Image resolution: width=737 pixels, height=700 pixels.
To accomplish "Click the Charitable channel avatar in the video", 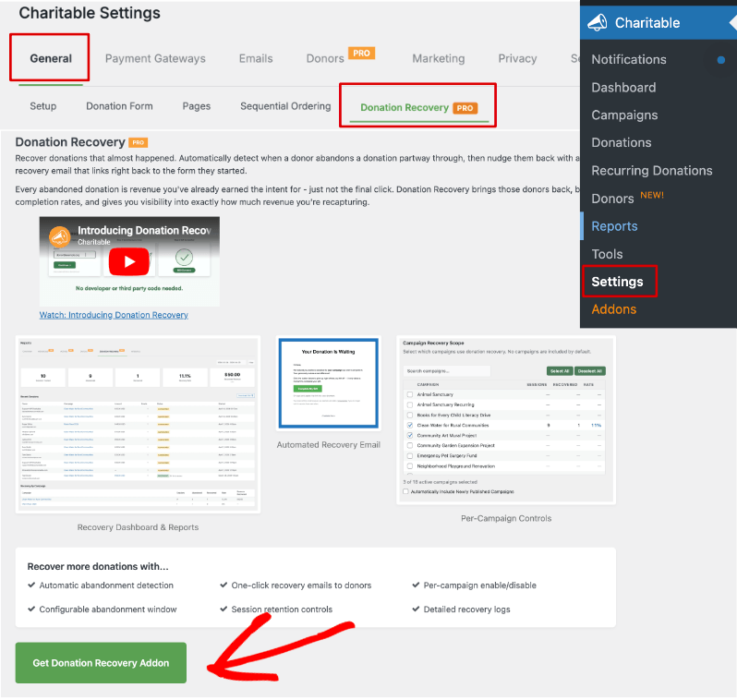I will click(x=60, y=236).
